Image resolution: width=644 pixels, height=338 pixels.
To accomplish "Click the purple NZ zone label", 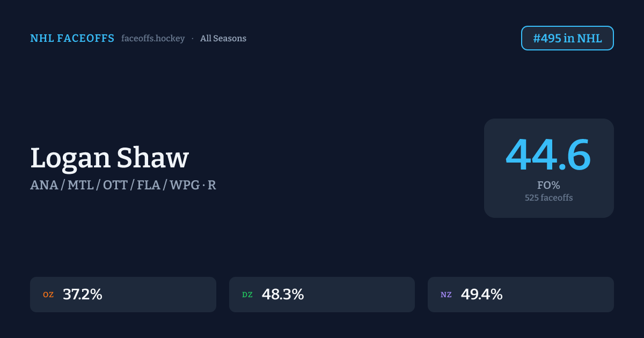I will click(x=446, y=295).
